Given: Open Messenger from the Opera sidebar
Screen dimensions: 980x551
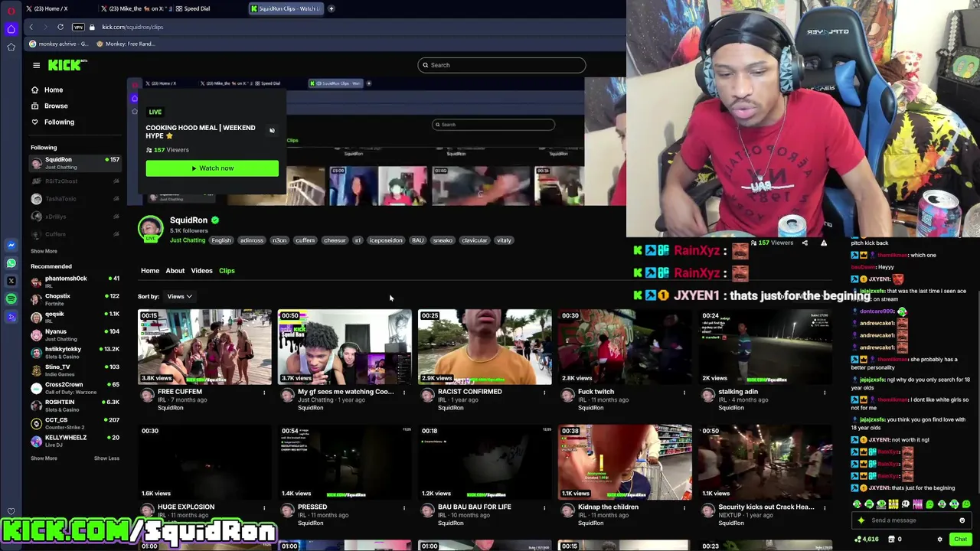Looking at the screenshot, I should click(x=11, y=245).
